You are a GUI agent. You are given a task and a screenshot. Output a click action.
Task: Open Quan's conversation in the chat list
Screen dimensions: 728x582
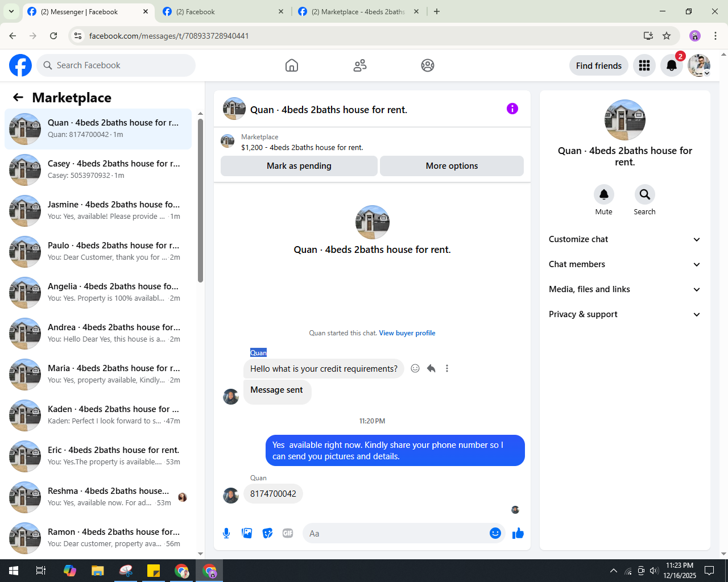pyautogui.click(x=98, y=129)
